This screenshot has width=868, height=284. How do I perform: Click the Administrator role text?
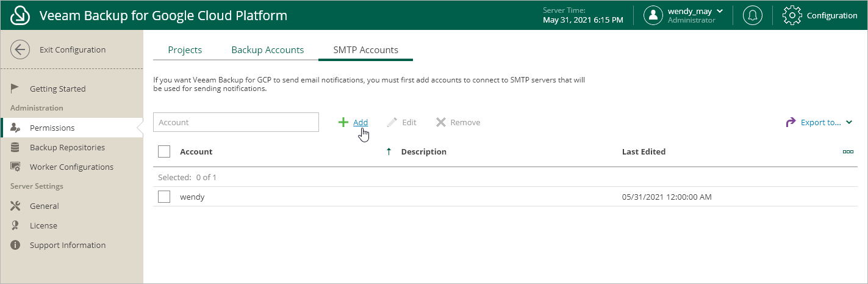pos(692,20)
